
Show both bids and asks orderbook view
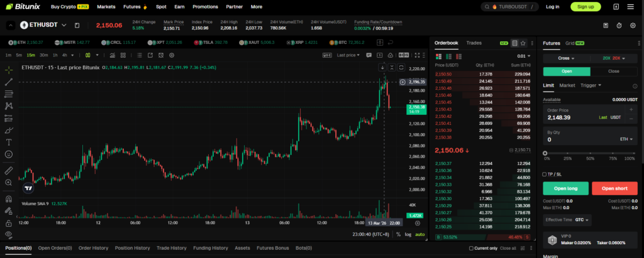point(438,56)
